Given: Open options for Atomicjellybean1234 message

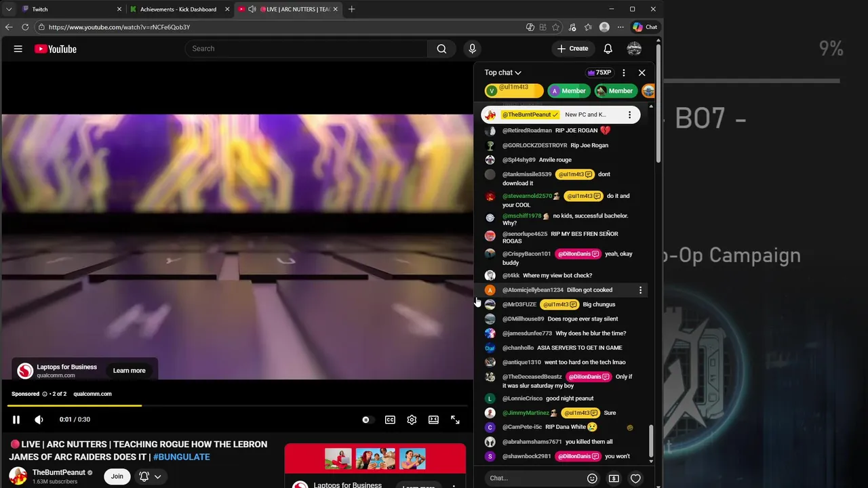Looking at the screenshot, I should pos(640,290).
